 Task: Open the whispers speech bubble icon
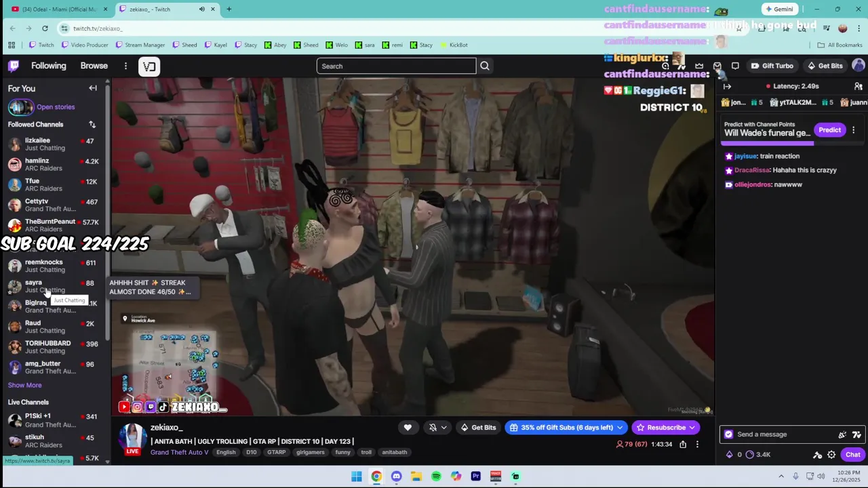coord(735,66)
